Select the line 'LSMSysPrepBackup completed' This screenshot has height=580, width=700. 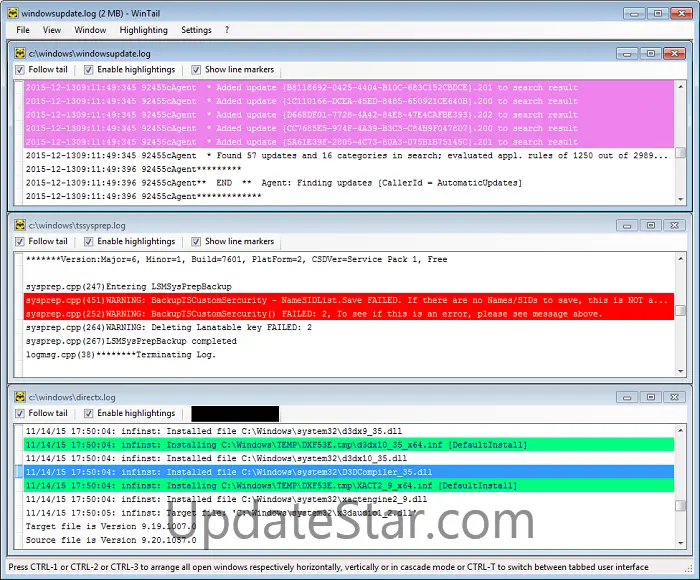pyautogui.click(x=349, y=341)
